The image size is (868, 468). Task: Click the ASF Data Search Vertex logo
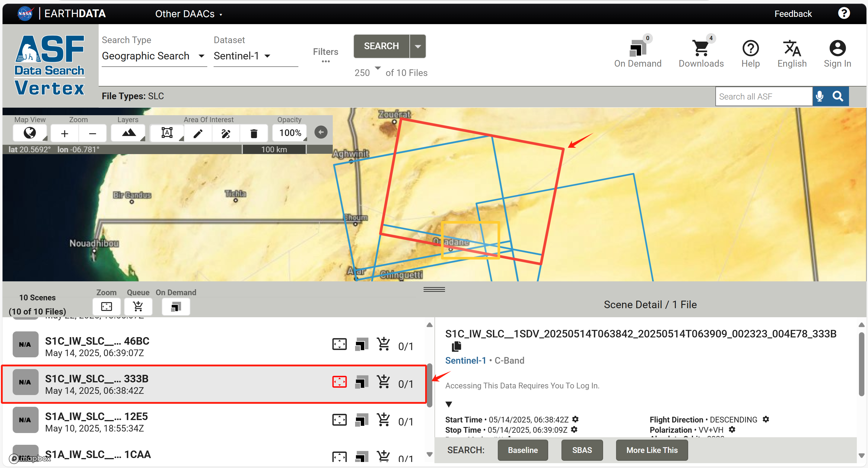pos(50,65)
